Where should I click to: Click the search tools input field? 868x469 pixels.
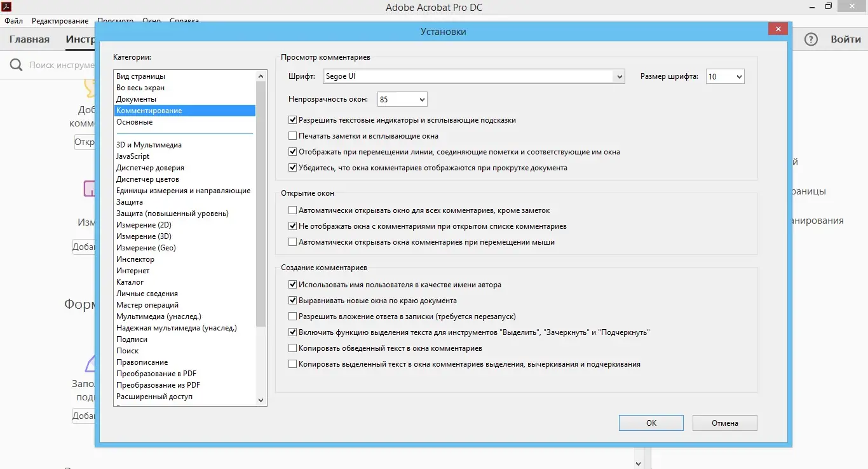(x=62, y=65)
